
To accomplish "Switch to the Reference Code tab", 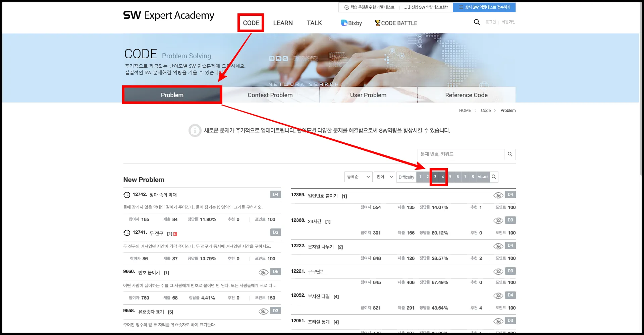I will point(467,95).
